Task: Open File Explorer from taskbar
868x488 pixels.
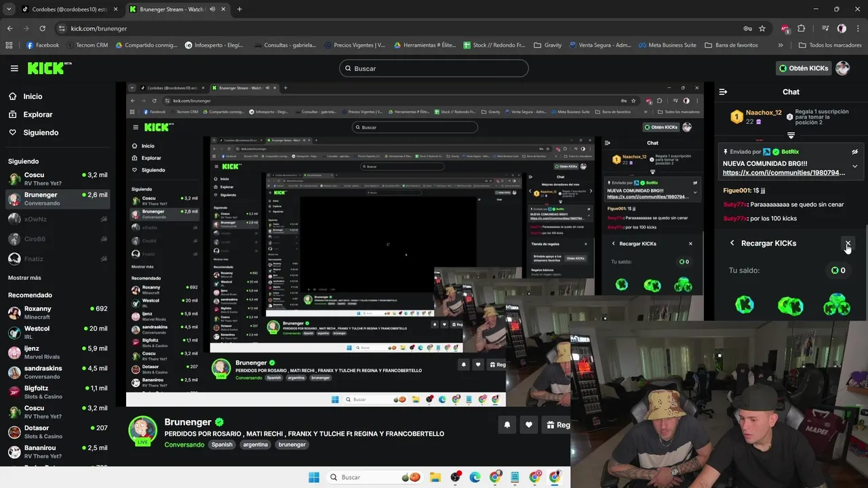Action: coord(435,477)
